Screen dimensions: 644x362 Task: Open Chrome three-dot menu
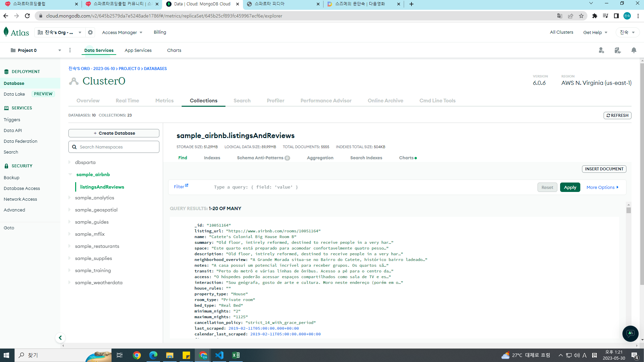[x=638, y=16]
